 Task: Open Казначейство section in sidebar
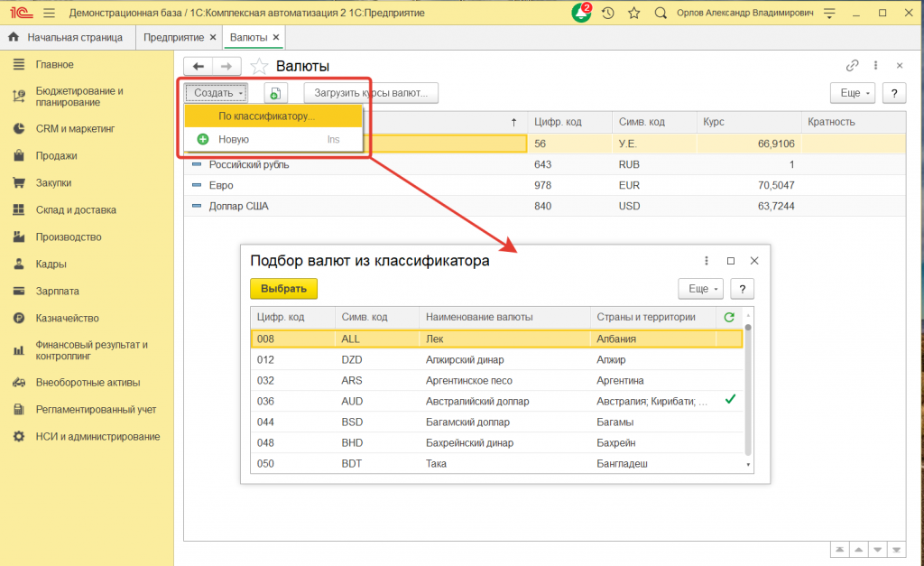pyautogui.click(x=67, y=319)
